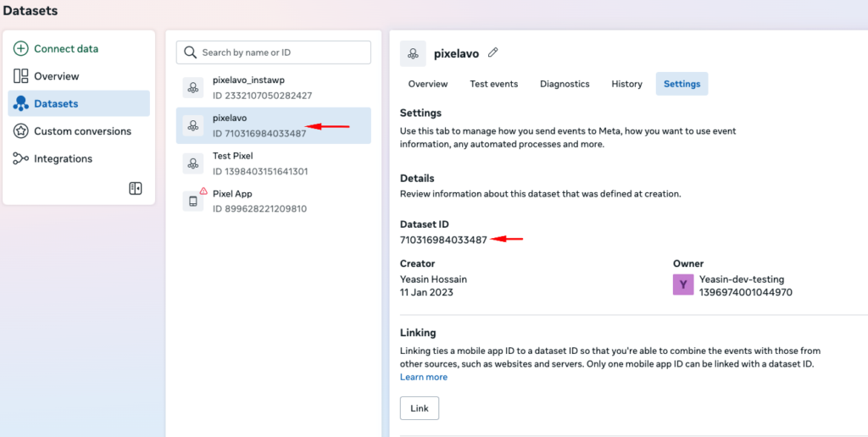This screenshot has width=868, height=437.
Task: Click the purple Y owner avatar
Action: pyautogui.click(x=683, y=285)
